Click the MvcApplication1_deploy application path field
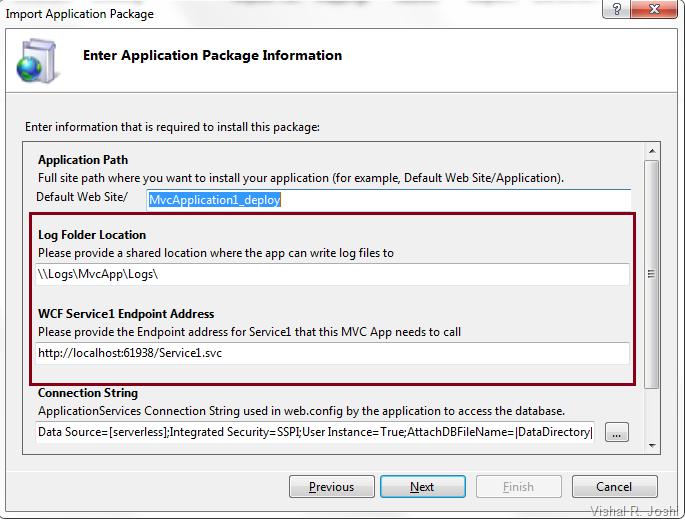This screenshot has height=520, width=685. (x=388, y=200)
